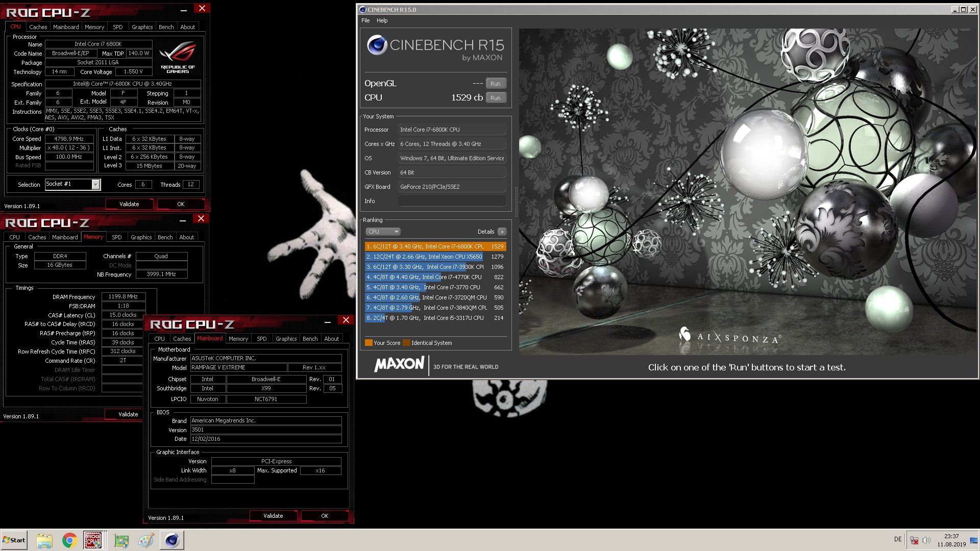Click the Core Voltage value 1.550 V

coord(133,72)
